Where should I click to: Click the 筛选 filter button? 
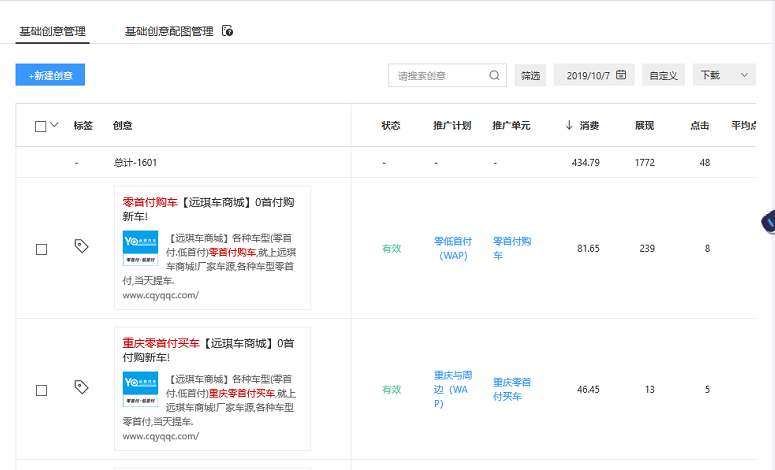pos(530,75)
